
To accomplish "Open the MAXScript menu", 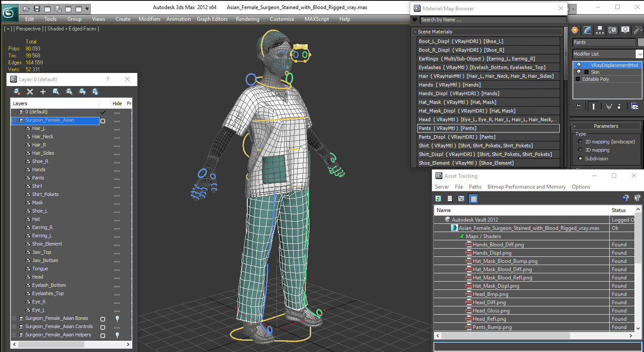I will point(317,19).
